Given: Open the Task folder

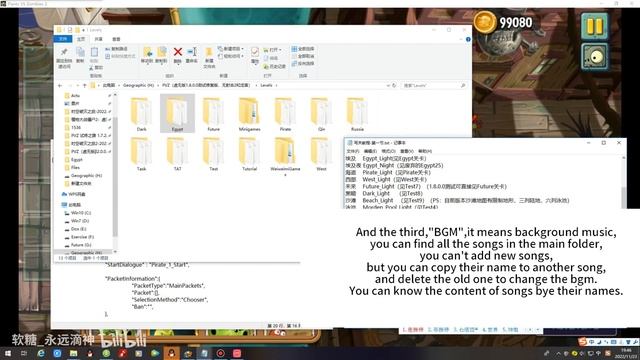Looking at the screenshot, I should [x=141, y=154].
